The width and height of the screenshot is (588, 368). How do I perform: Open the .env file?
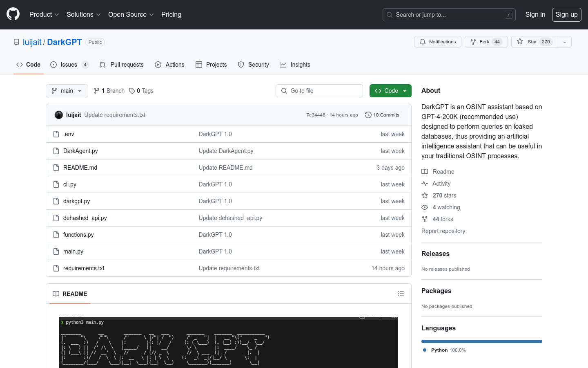click(69, 134)
